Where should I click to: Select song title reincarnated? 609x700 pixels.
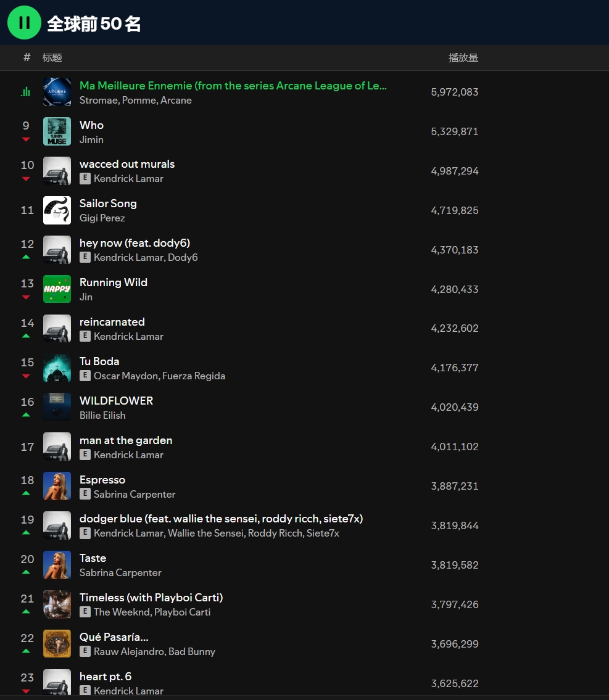tap(112, 322)
